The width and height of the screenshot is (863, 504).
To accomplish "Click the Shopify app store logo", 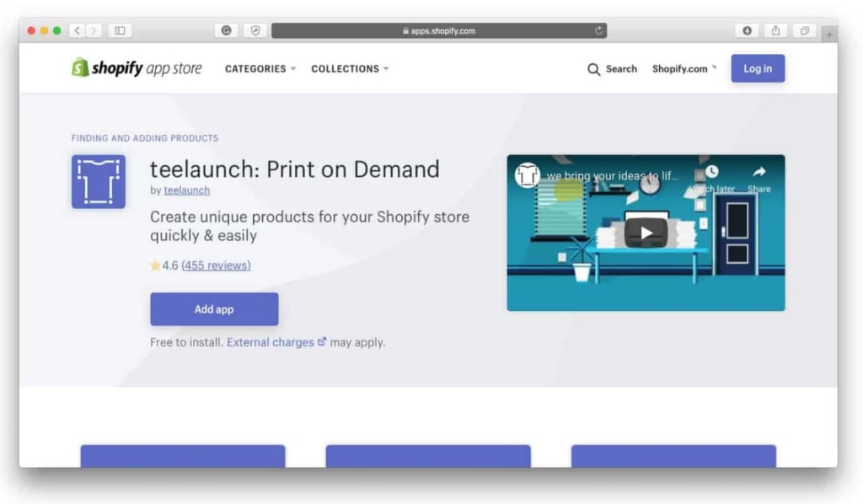I will coord(137,68).
